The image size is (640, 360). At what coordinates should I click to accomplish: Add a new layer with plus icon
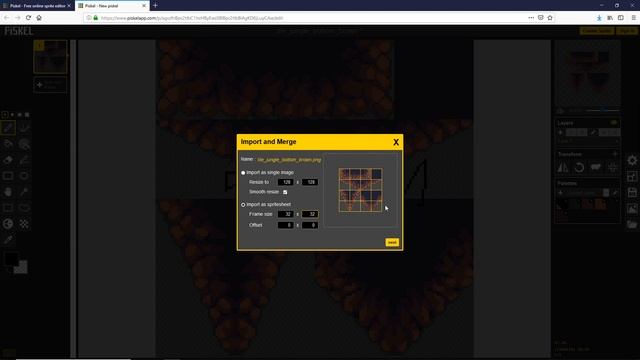560,132
